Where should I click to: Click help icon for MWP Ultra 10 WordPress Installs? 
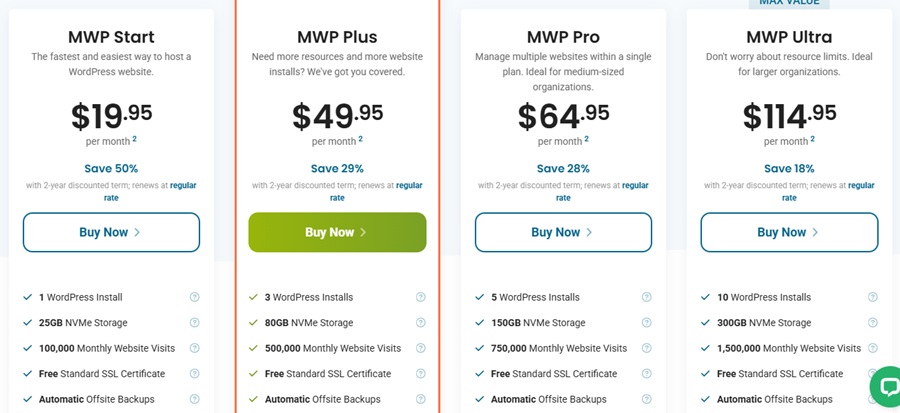[x=873, y=297]
